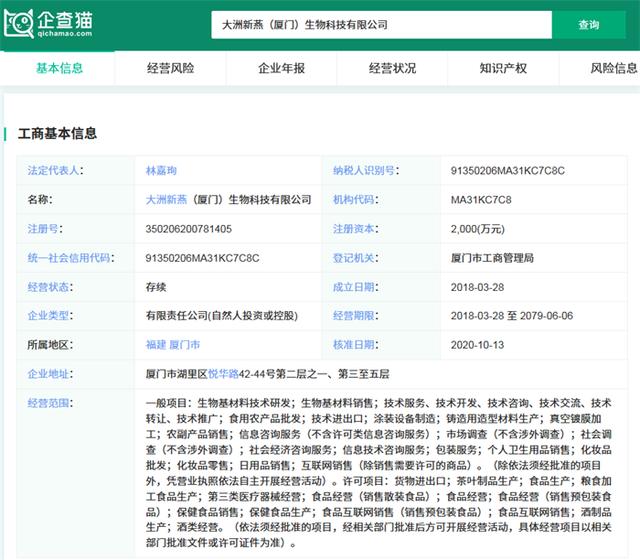640x560 pixels.
Task: Click taxpayer ID value 91350206MA31KC7C8C
Action: (508, 171)
